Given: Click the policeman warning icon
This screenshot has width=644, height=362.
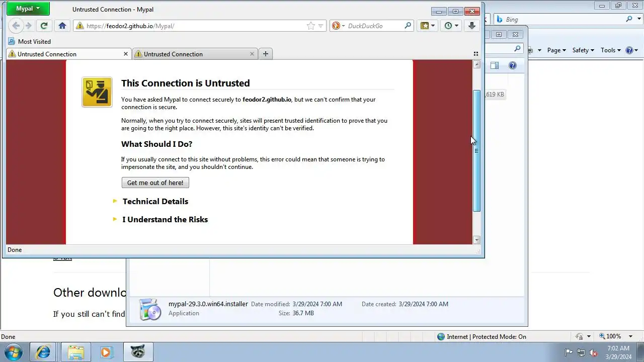Looking at the screenshot, I should click(x=97, y=92).
